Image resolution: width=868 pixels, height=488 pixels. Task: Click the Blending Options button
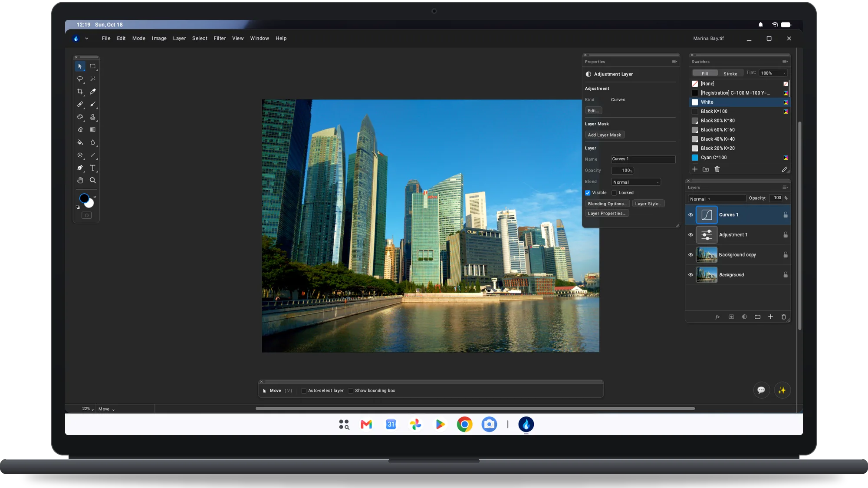(x=607, y=204)
